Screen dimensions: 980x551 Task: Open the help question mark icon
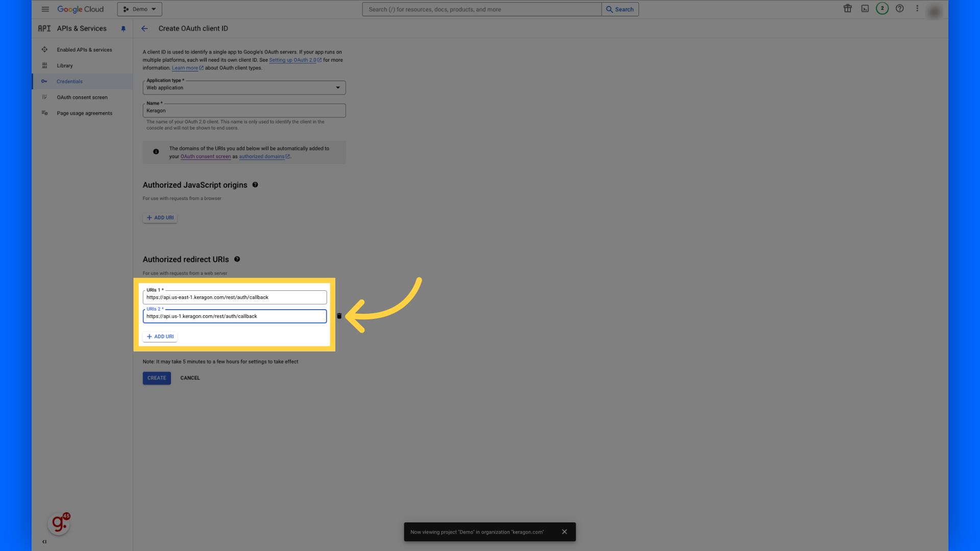pos(899,9)
